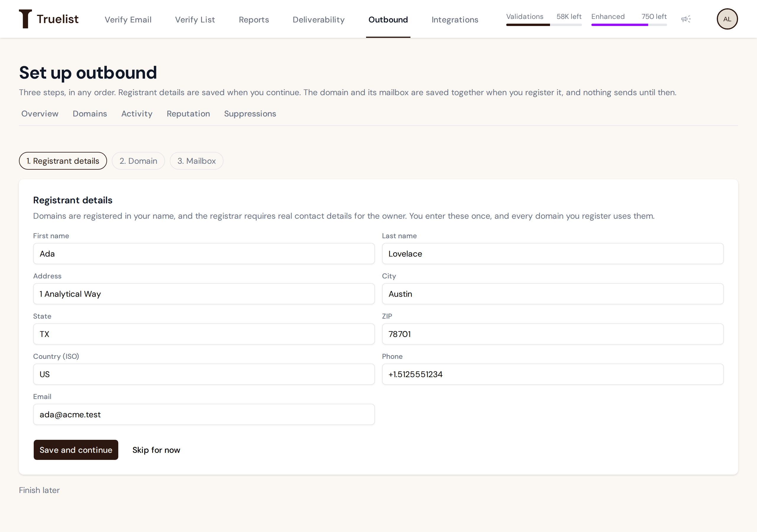This screenshot has width=757, height=532.
Task: Focus the Last name field
Action: click(553, 254)
